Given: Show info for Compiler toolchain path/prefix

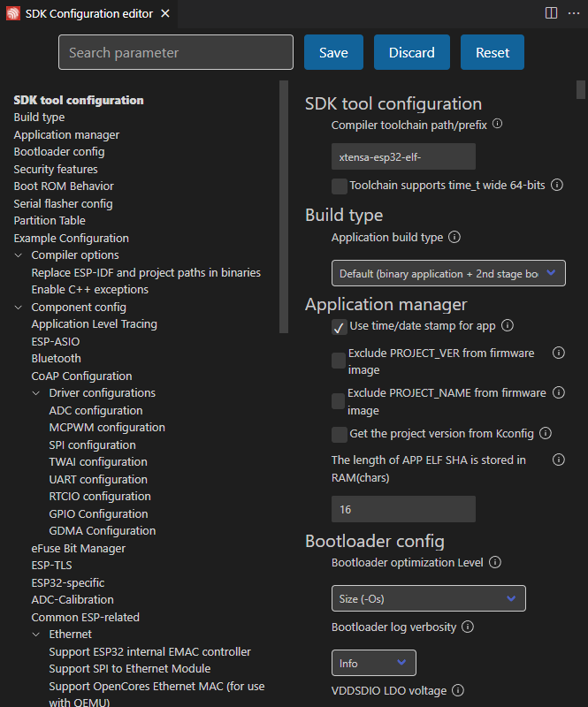Looking at the screenshot, I should coord(497,124).
